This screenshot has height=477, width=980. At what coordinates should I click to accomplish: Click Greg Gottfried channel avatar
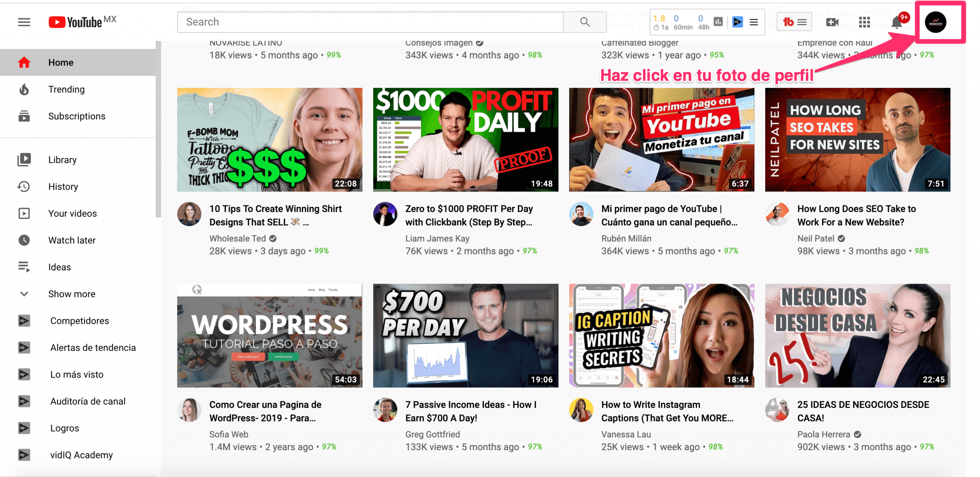[385, 410]
